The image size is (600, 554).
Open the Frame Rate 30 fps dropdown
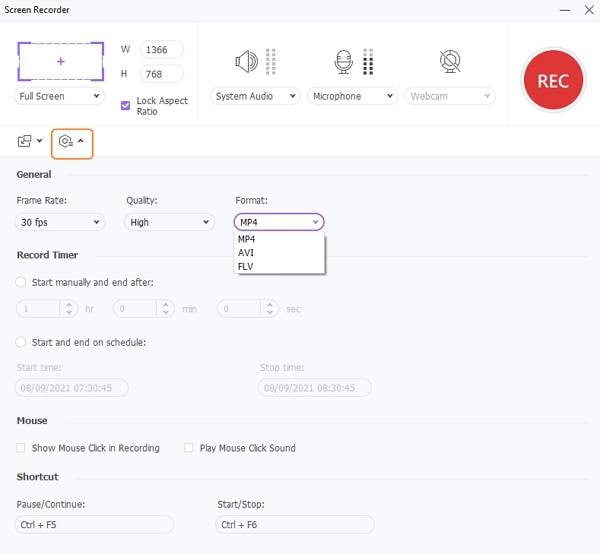[x=60, y=222]
